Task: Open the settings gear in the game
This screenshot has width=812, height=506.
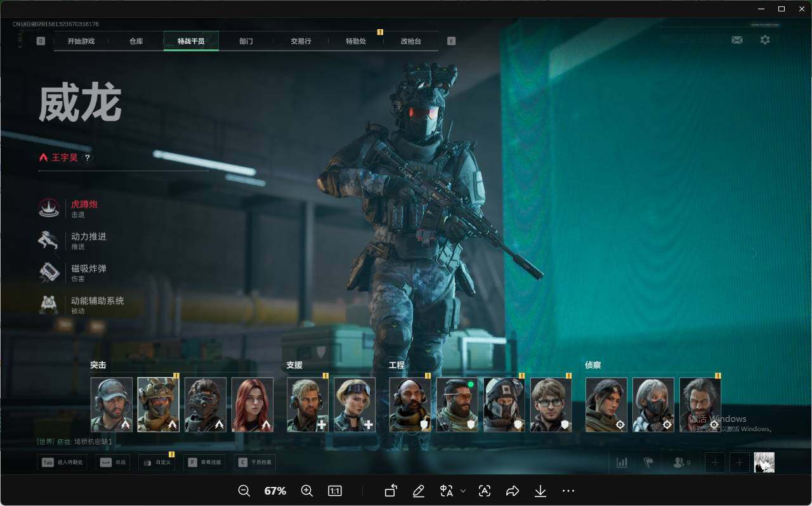Action: coord(765,39)
